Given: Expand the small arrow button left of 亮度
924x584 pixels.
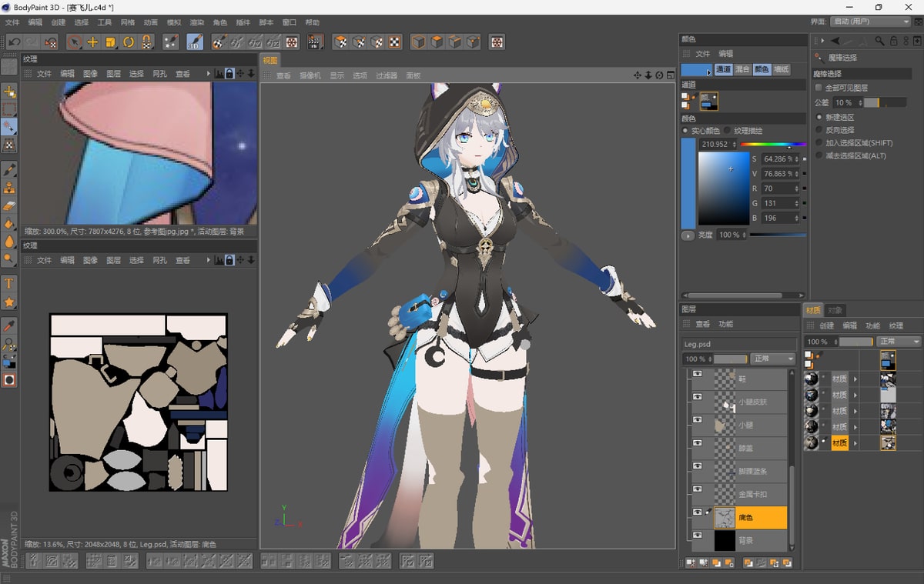Looking at the screenshot, I should click(x=688, y=235).
